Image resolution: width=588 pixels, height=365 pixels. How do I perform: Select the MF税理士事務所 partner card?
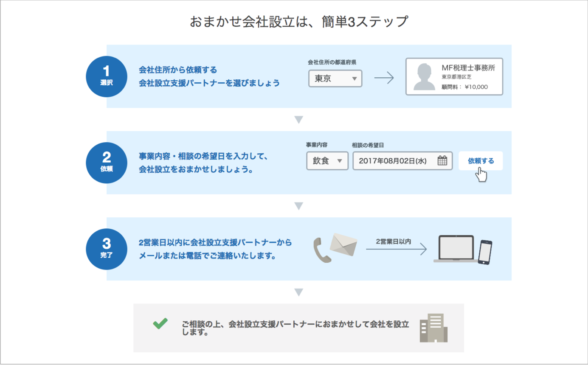[454, 76]
